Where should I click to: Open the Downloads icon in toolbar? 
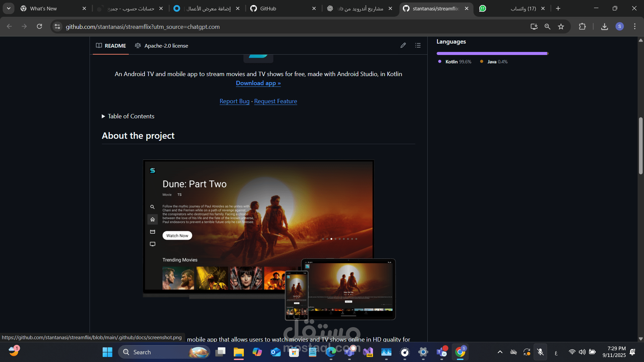pos(605,26)
